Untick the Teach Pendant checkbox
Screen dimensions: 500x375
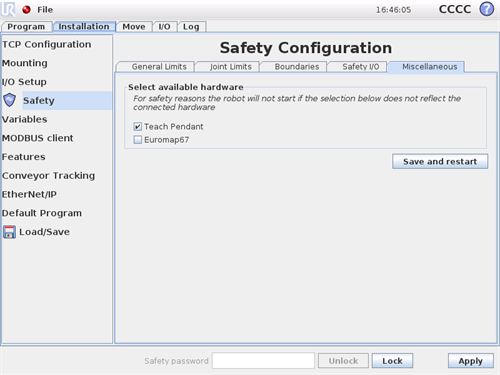(x=138, y=127)
